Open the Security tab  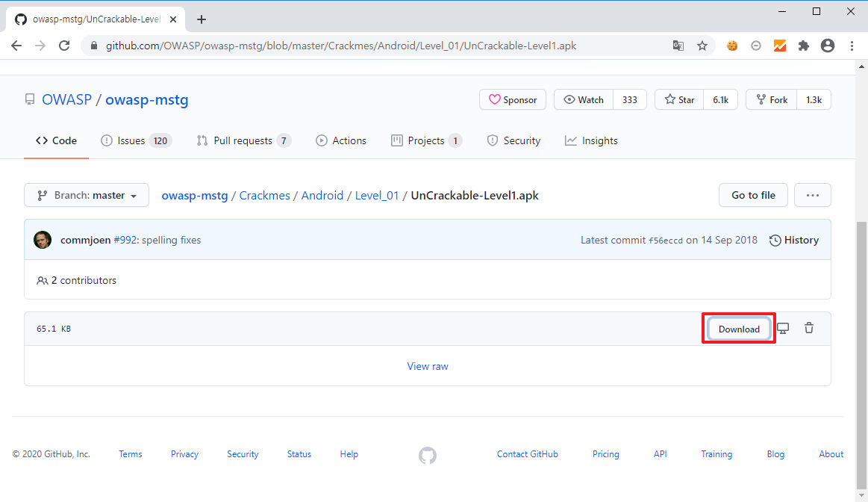(513, 140)
